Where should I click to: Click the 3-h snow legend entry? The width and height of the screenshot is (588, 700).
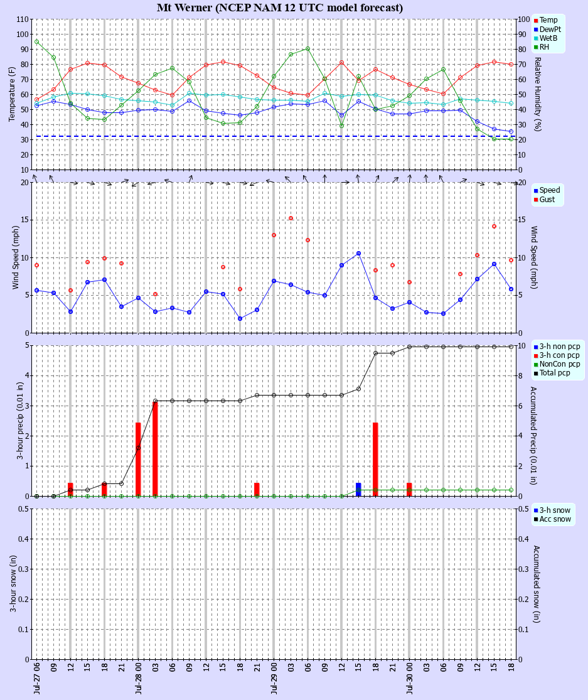click(x=552, y=510)
